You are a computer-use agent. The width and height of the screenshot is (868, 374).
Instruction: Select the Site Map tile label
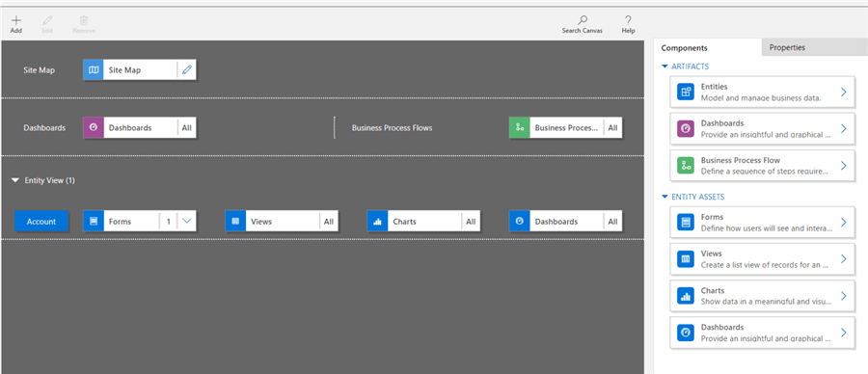tap(124, 70)
